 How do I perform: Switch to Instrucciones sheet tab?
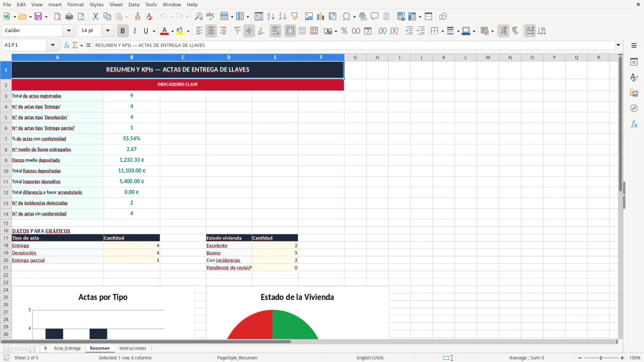pos(133,348)
